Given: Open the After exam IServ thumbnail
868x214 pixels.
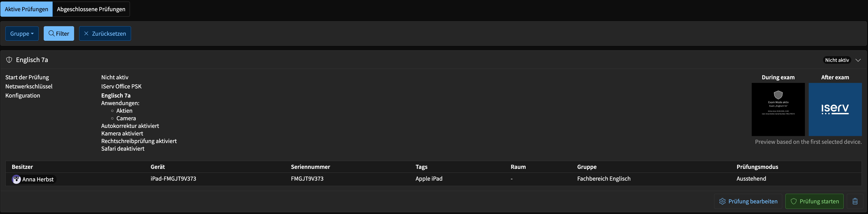Looking at the screenshot, I should (835, 109).
